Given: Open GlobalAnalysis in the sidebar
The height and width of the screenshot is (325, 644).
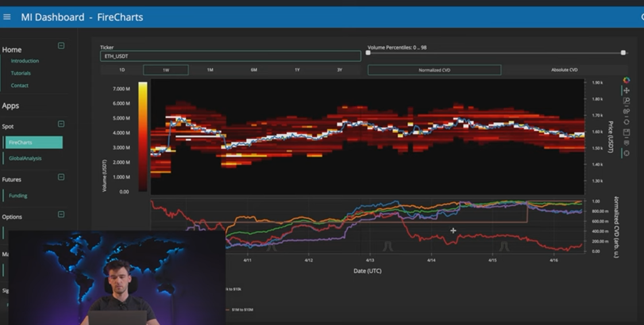Looking at the screenshot, I should point(25,158).
